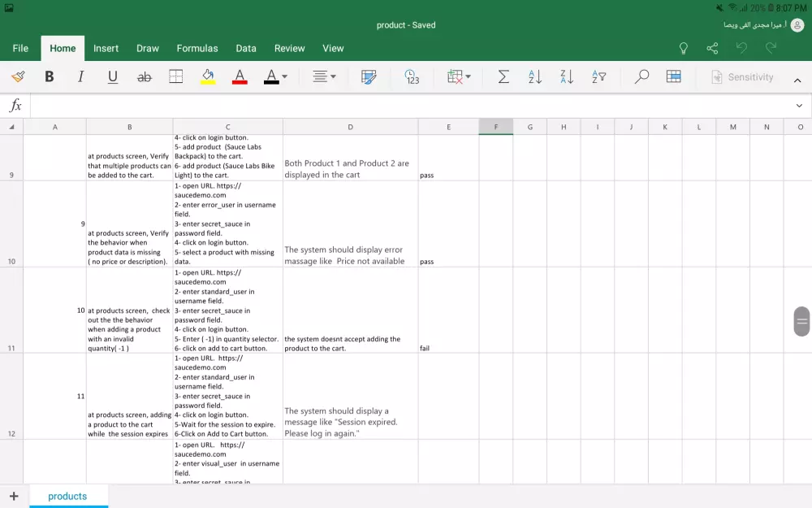The width and height of the screenshot is (812, 508).
Task: Expand the insert/delete cells dropdown
Action: [x=459, y=77]
